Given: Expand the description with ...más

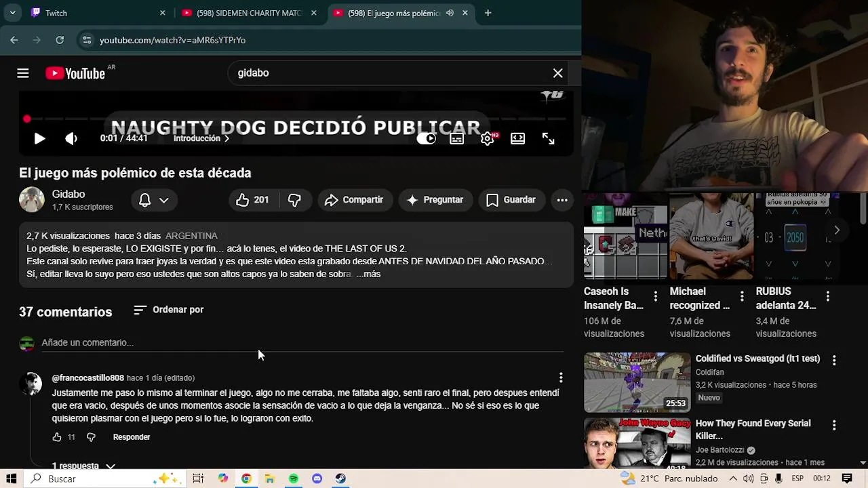Looking at the screenshot, I should coord(369,274).
